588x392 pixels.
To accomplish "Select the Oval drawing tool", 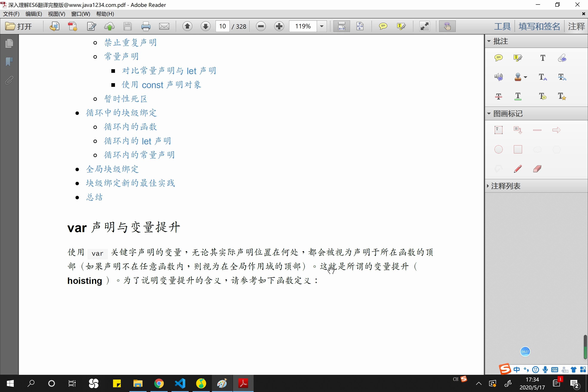I will point(499,149).
